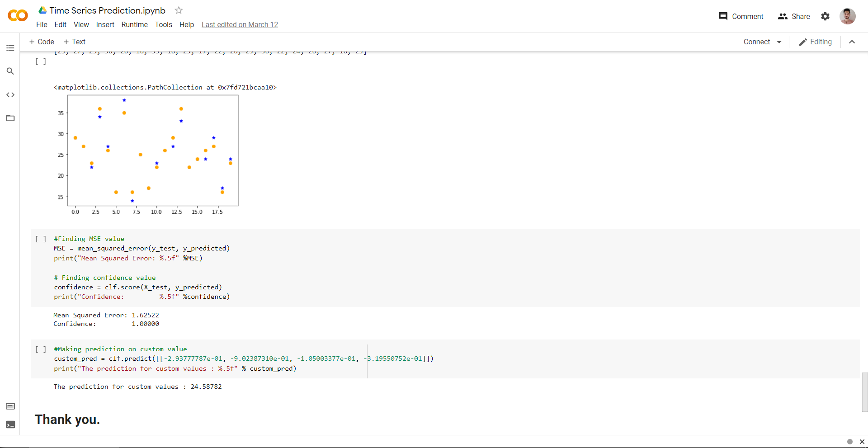Open revision history via Last edited link
The image size is (868, 448).
tap(240, 24)
